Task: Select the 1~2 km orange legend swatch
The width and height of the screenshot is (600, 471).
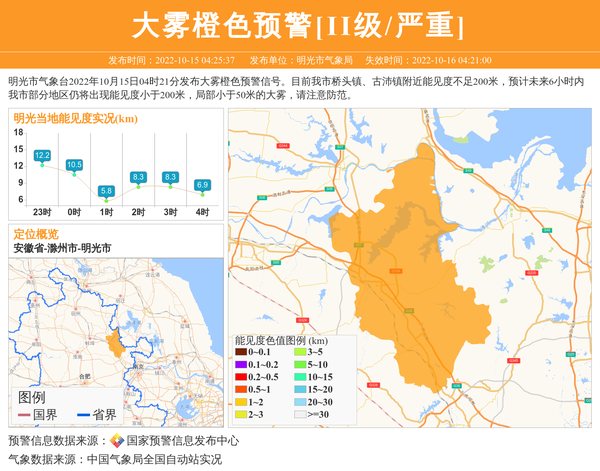Action: point(241,401)
